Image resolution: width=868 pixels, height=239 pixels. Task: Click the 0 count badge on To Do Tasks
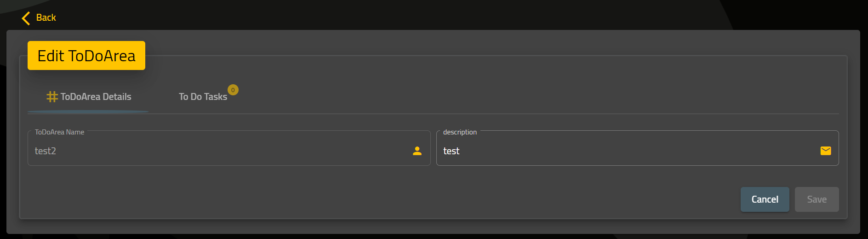[233, 90]
